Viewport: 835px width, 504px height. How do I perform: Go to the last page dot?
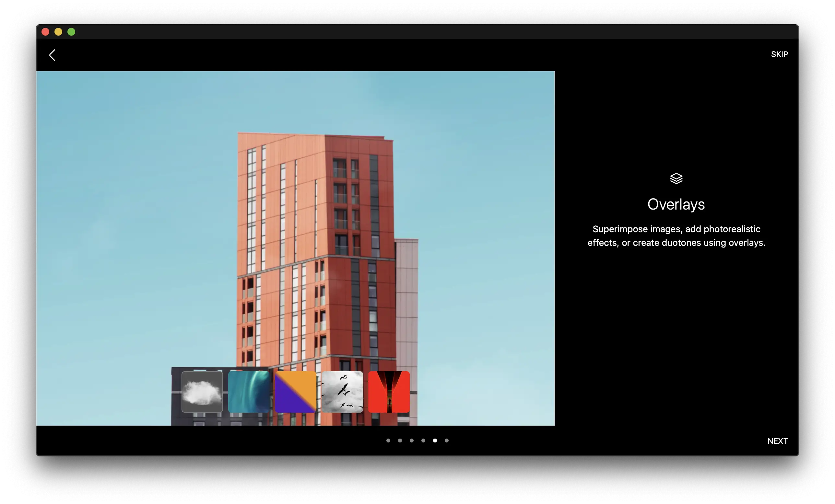click(447, 440)
